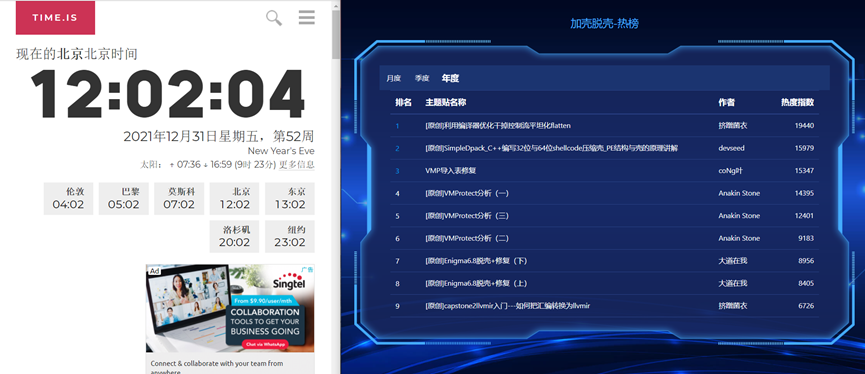Image resolution: width=865 pixels, height=374 pixels.
Task: Click heat value 9183
Action: coord(806,238)
